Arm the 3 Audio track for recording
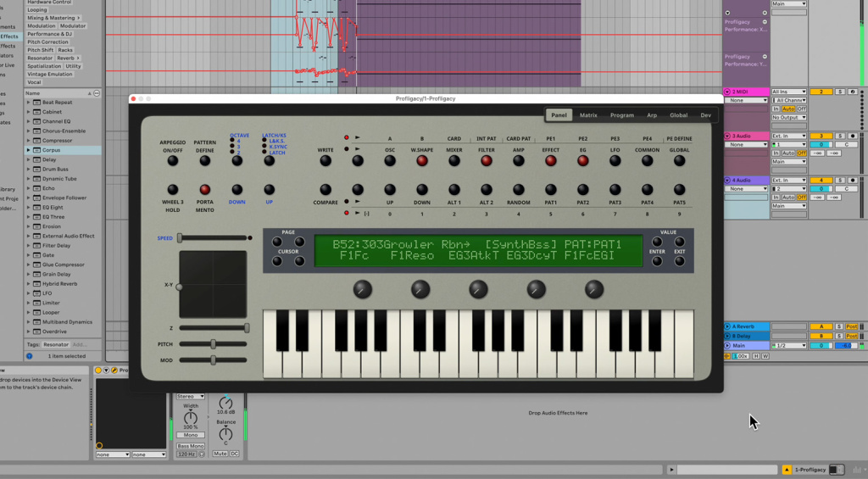The image size is (868, 479). [853, 136]
